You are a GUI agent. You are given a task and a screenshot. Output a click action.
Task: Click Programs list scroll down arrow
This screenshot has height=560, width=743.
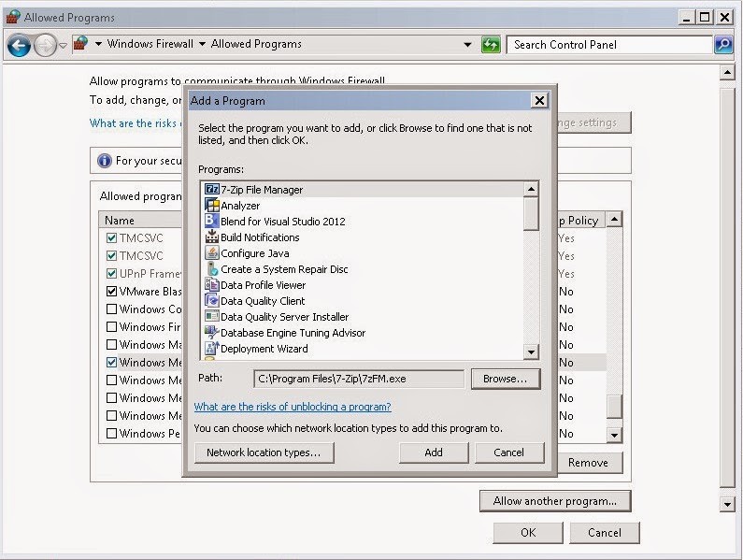pyautogui.click(x=531, y=352)
